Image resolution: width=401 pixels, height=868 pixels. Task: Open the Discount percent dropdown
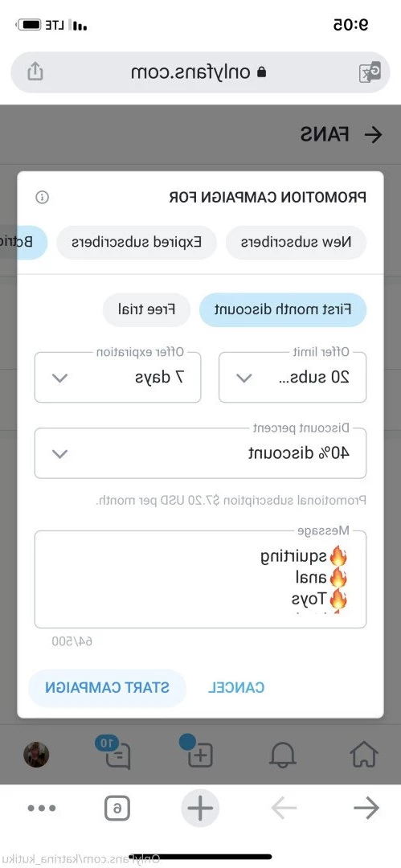(x=200, y=453)
